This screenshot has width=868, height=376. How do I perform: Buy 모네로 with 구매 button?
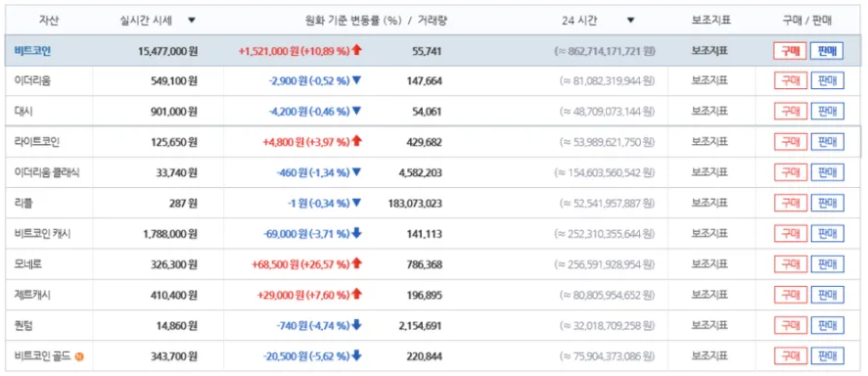[x=790, y=264]
